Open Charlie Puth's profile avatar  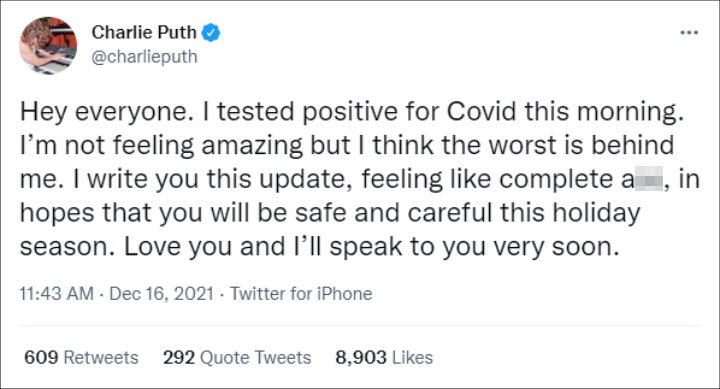pyautogui.click(x=48, y=45)
